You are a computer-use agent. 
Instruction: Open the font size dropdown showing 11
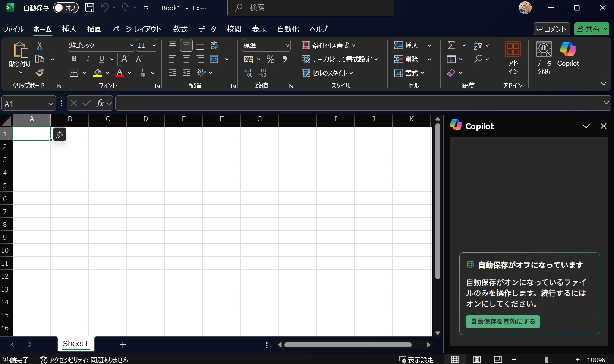[154, 45]
